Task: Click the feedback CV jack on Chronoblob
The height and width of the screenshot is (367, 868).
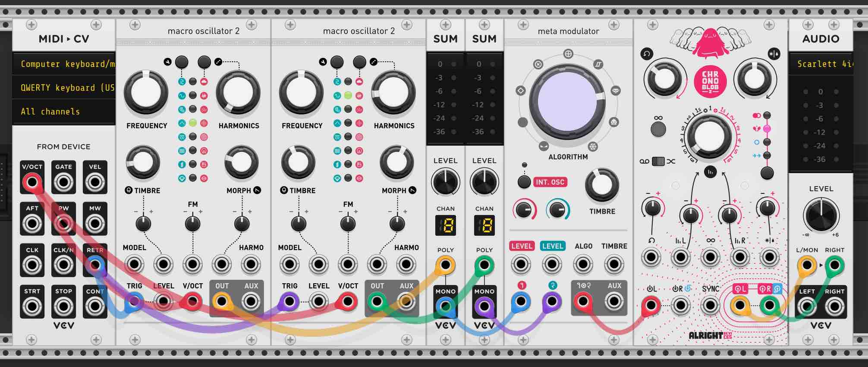Action: click(x=651, y=257)
